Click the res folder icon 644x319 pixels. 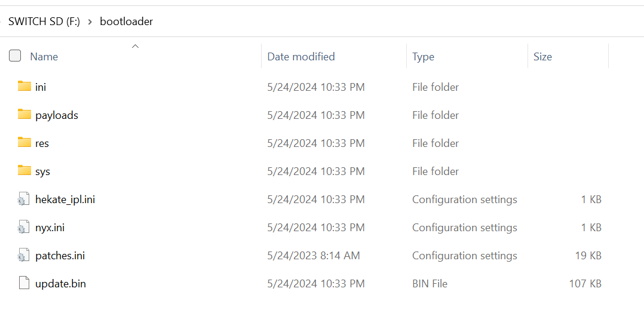coord(24,142)
